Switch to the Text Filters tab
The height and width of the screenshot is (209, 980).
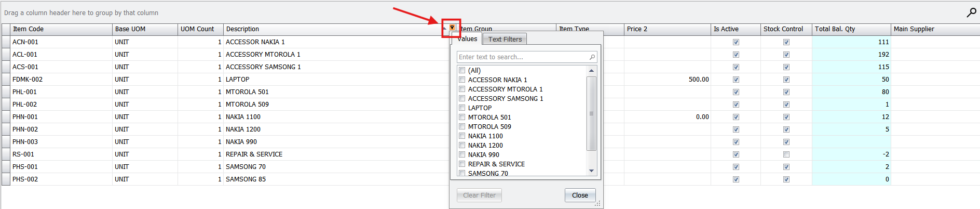pyautogui.click(x=505, y=39)
